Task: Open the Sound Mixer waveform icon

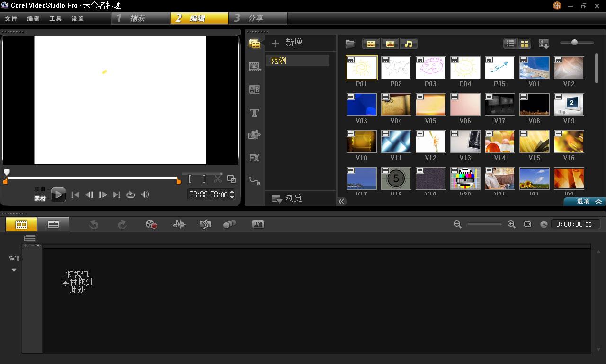Action: [179, 224]
